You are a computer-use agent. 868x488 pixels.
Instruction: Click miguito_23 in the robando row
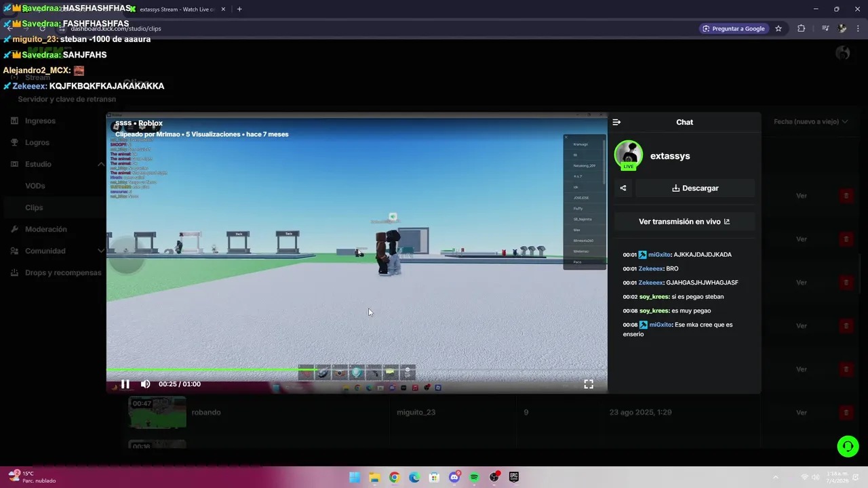tap(416, 412)
